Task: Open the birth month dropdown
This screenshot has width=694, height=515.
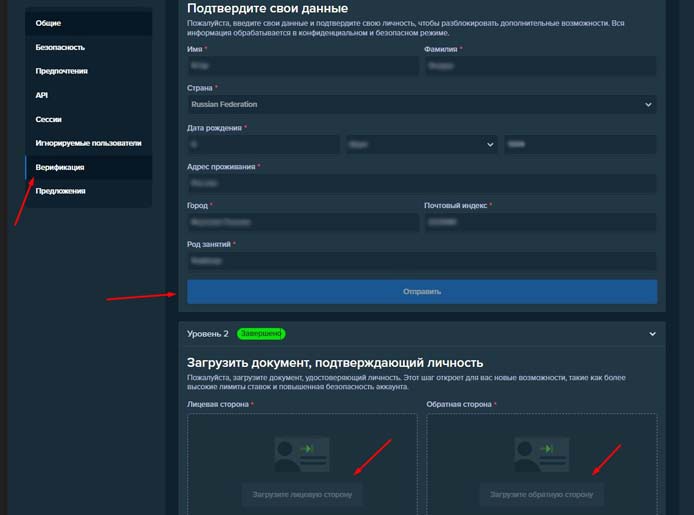Action: (421, 144)
